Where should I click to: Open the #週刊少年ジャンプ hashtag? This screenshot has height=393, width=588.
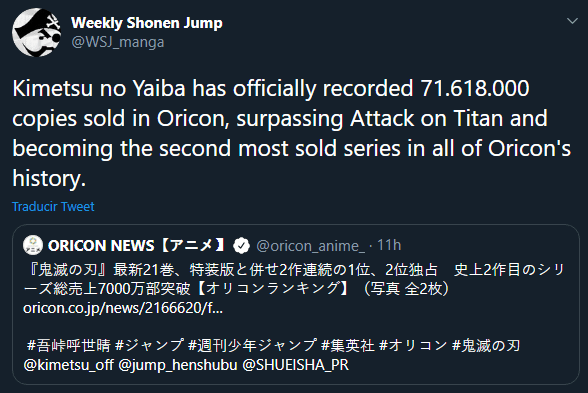click(252, 345)
